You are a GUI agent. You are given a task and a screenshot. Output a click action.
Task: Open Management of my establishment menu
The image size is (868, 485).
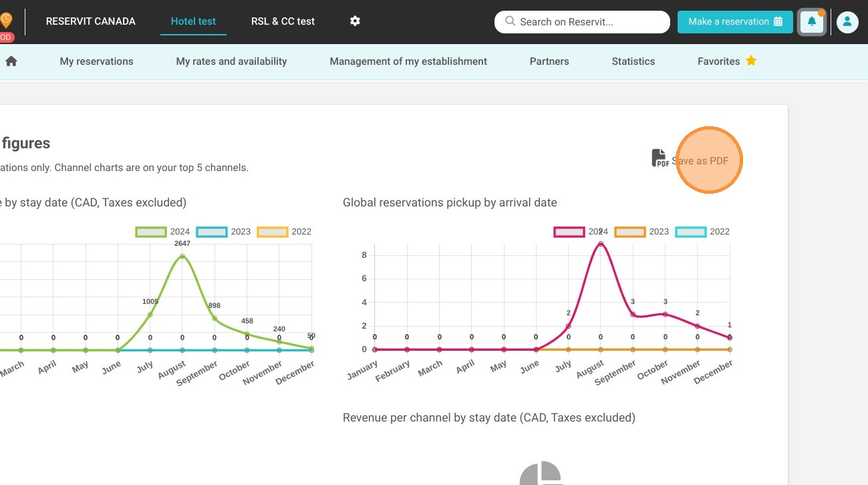point(408,61)
